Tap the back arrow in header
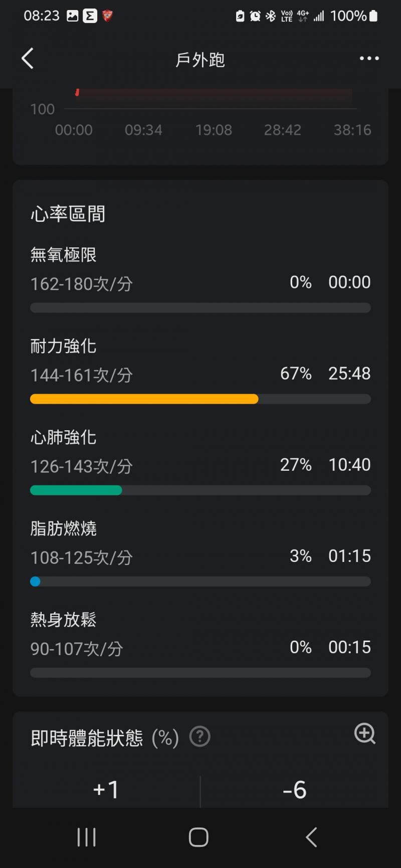 (28, 59)
